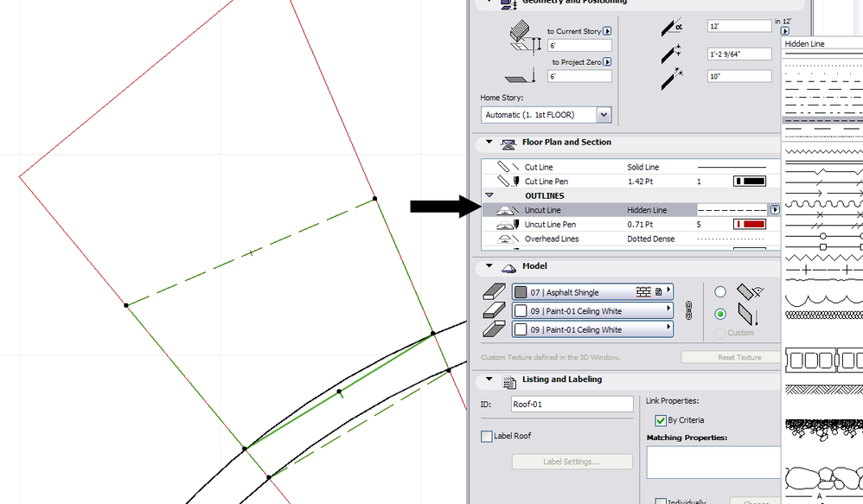The height and width of the screenshot is (504, 863).
Task: Click the 1'-2 9/64" thickness field
Action: point(739,54)
